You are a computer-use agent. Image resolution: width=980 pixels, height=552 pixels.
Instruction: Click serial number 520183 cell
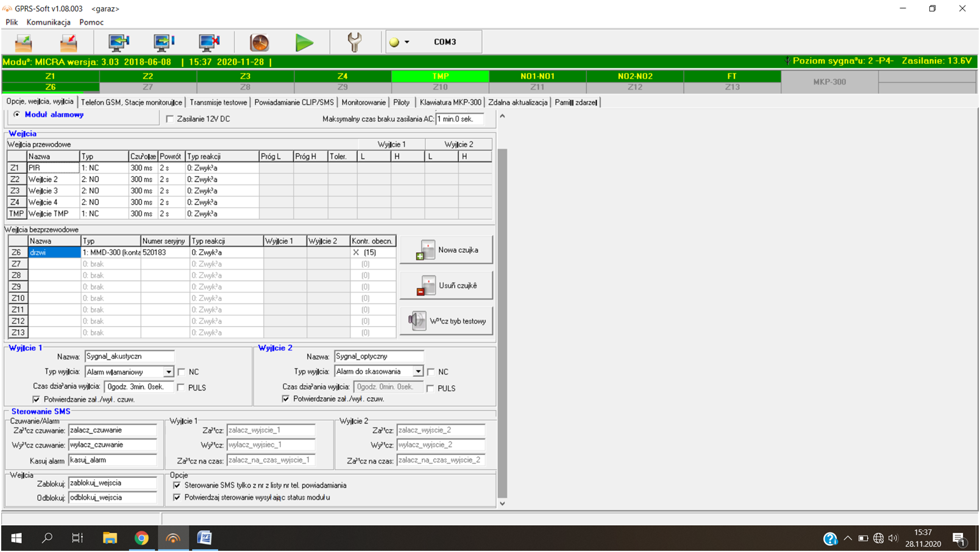pos(165,252)
